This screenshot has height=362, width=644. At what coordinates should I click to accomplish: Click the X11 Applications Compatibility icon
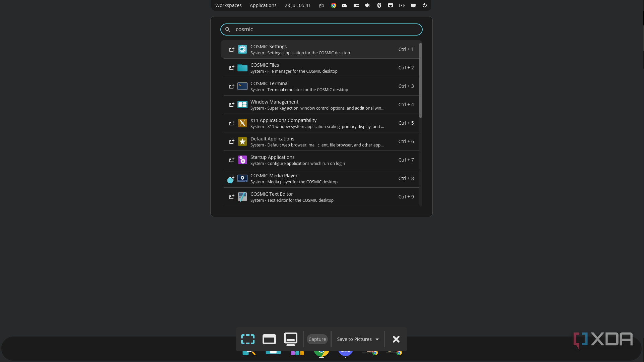[242, 123]
